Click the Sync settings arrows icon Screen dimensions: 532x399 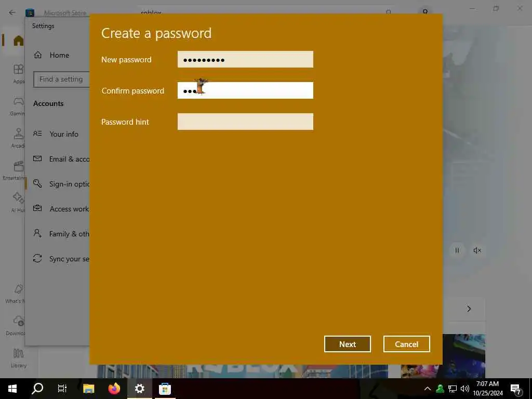pyautogui.click(x=37, y=258)
